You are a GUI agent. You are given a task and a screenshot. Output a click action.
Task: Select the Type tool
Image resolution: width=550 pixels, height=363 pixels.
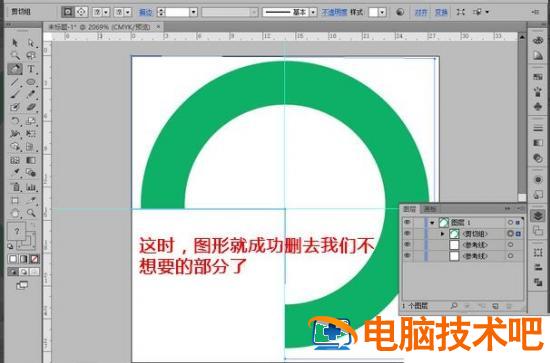click(31, 69)
